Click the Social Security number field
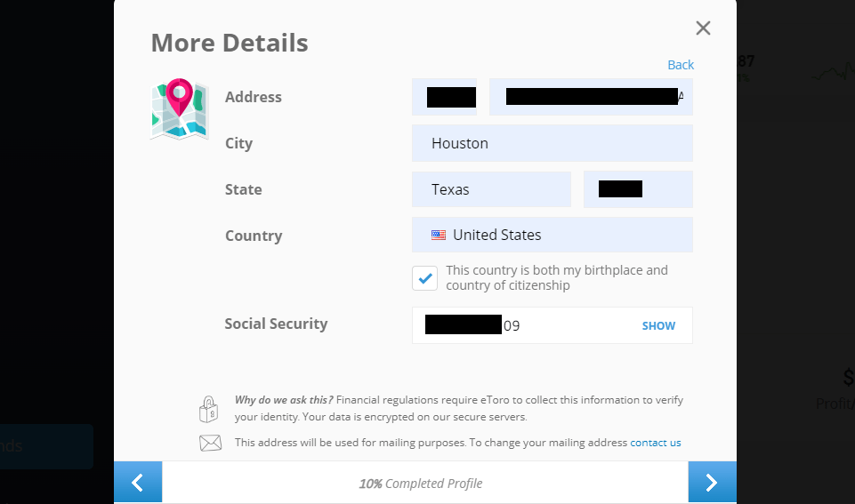This screenshot has height=504, width=855. 520,325
